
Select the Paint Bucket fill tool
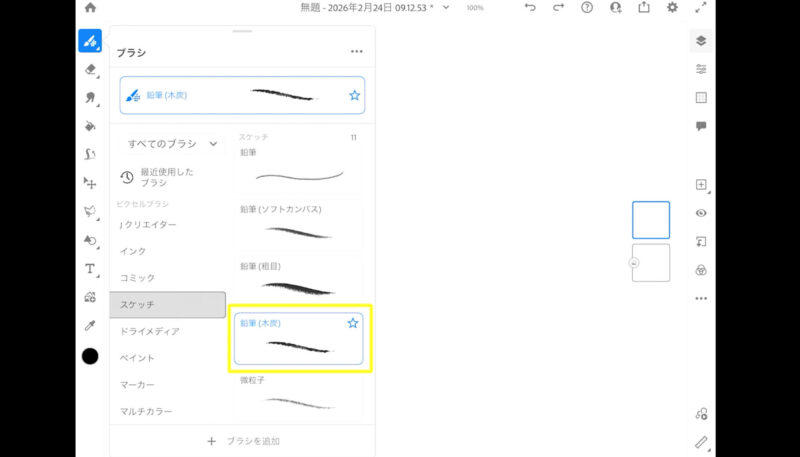point(90,126)
